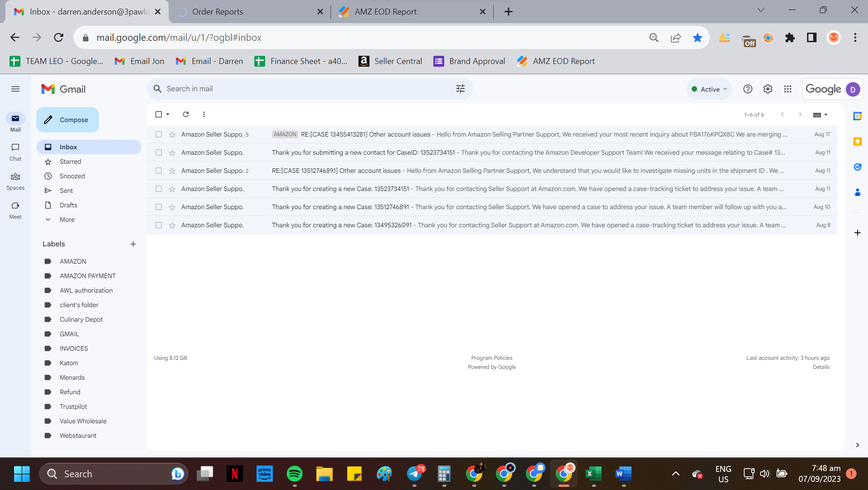Show hidden system tray icons
The height and width of the screenshot is (490, 868).
coord(675,474)
